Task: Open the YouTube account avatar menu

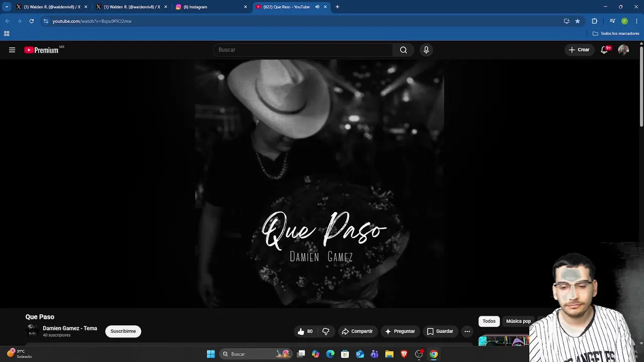Action: (623, 50)
